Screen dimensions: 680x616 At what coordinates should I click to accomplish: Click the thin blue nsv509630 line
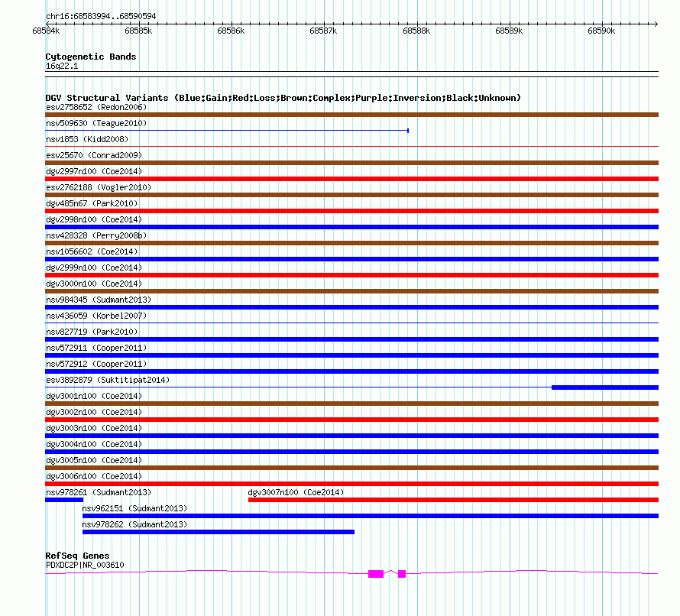[x=227, y=131]
